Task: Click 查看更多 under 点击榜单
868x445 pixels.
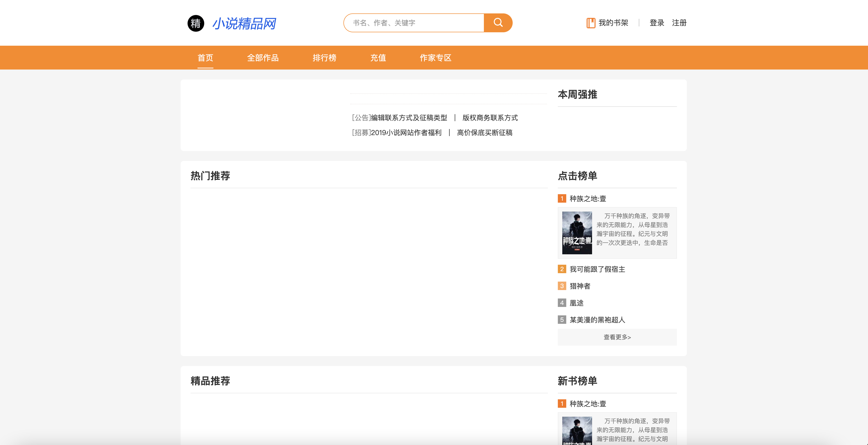Action: [617, 337]
